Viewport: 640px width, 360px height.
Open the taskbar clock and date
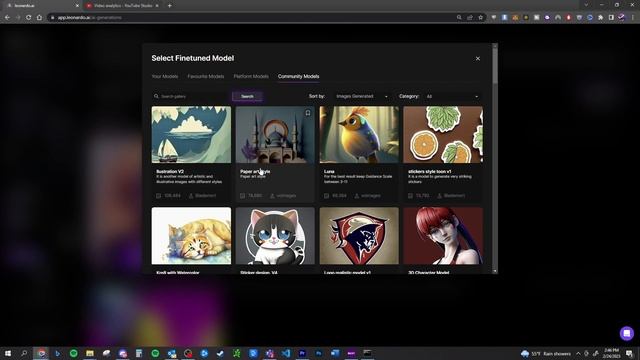tap(611, 353)
